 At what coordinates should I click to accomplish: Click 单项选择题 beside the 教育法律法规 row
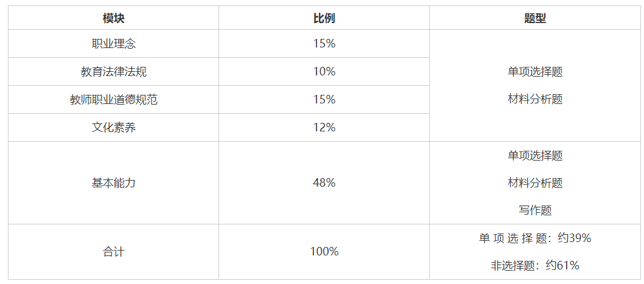(535, 72)
